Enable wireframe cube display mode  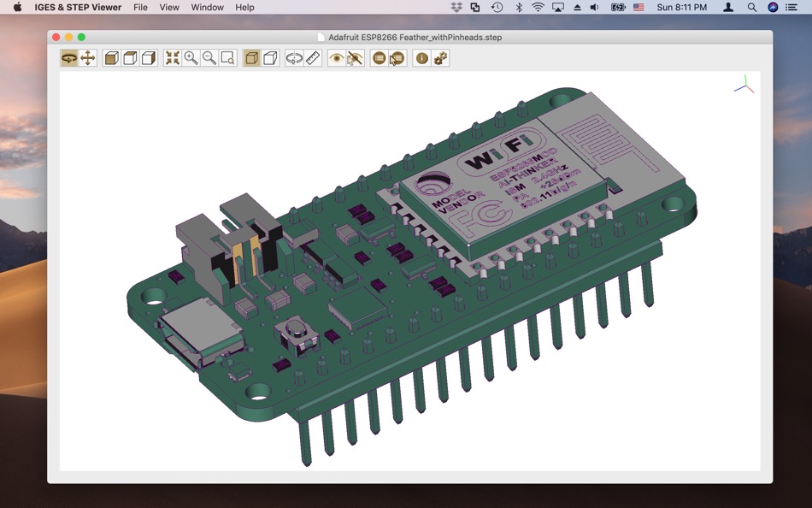click(x=270, y=58)
